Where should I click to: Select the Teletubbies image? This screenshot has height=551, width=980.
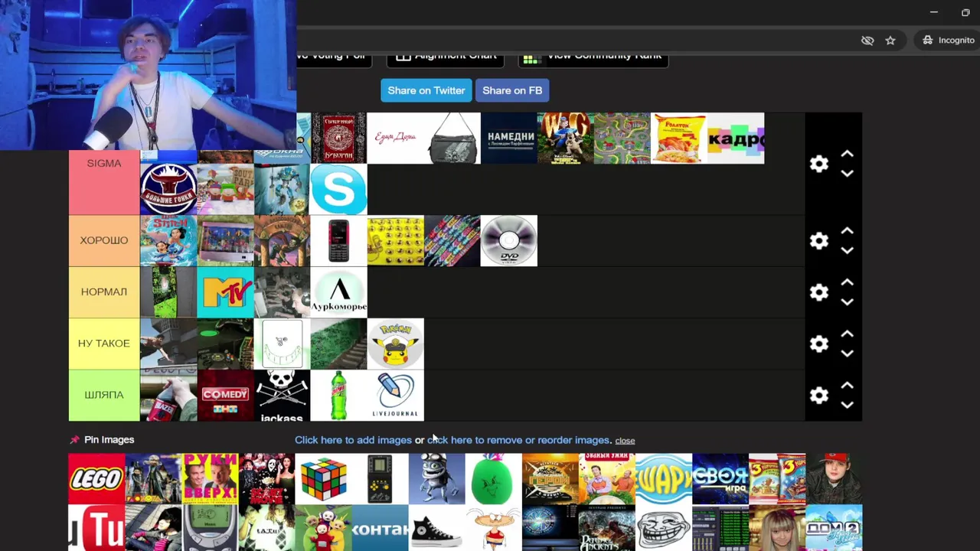(323, 528)
